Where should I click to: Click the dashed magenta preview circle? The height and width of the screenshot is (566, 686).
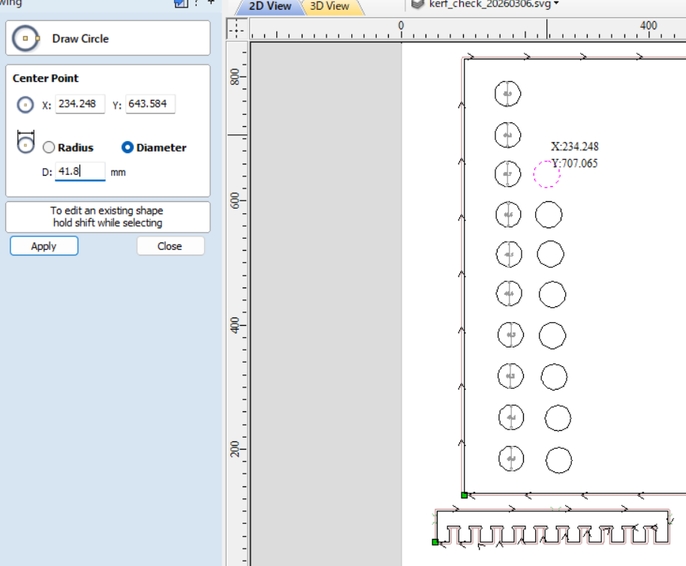pyautogui.click(x=546, y=174)
